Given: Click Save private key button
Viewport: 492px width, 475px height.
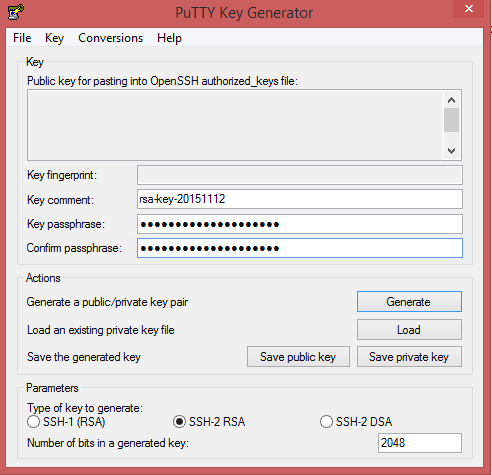Looking at the screenshot, I should pyautogui.click(x=409, y=357).
